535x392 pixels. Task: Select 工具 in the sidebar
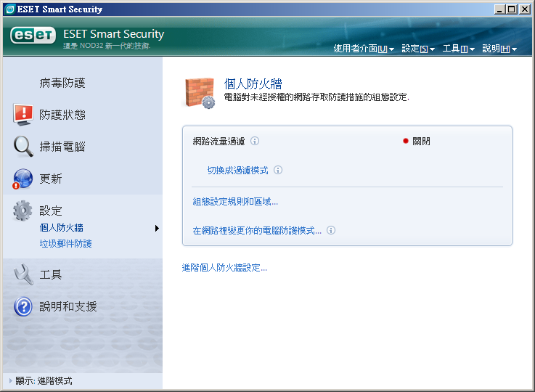[51, 274]
